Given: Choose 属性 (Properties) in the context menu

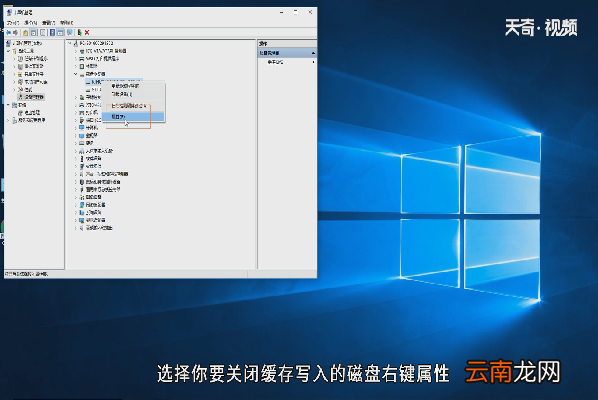Looking at the screenshot, I should pos(133,117).
